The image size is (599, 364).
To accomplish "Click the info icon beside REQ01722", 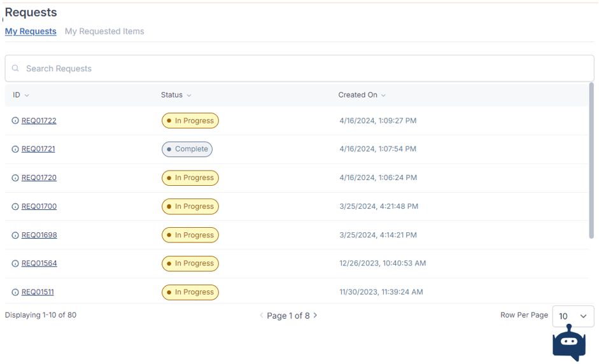I will (15, 121).
